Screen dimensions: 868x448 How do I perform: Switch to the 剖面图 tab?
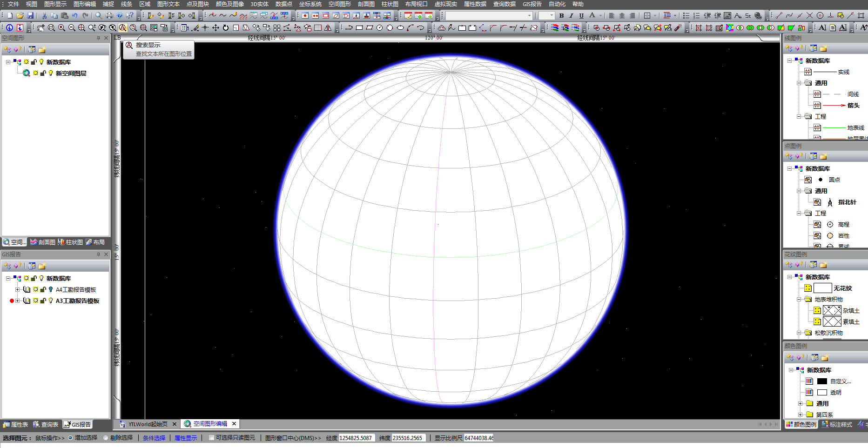pos(43,242)
